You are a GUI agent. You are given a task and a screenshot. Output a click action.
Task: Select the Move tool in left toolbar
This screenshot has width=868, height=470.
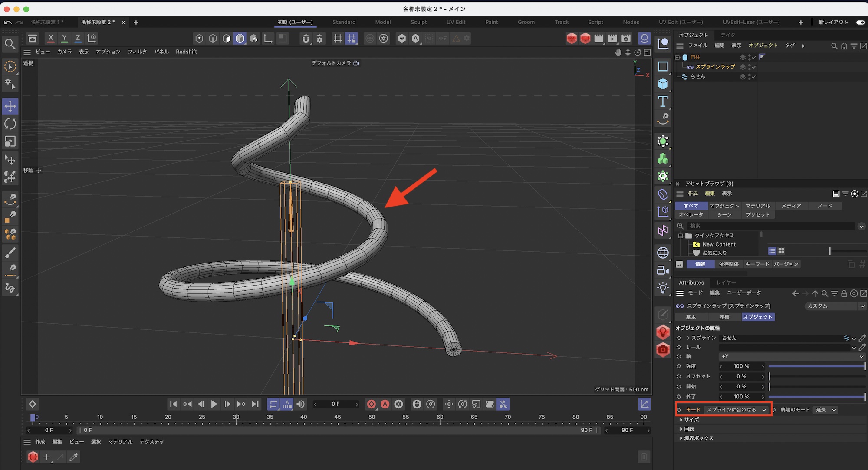tap(10, 106)
